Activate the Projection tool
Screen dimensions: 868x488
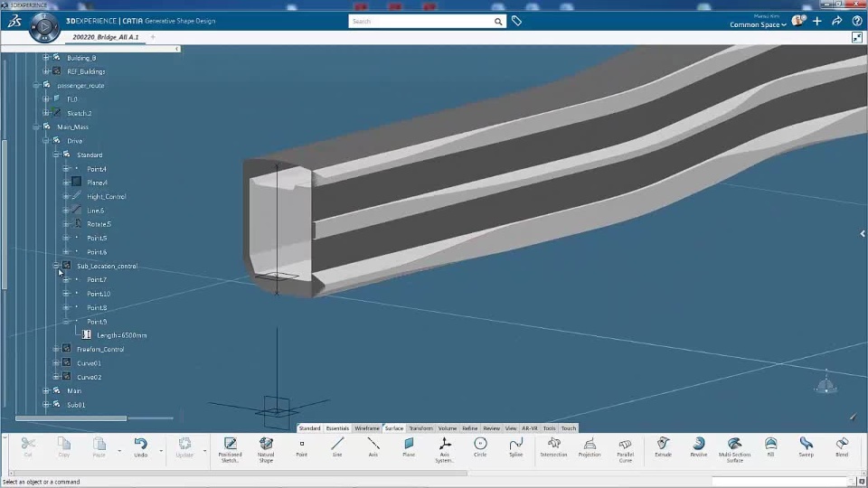(590, 447)
